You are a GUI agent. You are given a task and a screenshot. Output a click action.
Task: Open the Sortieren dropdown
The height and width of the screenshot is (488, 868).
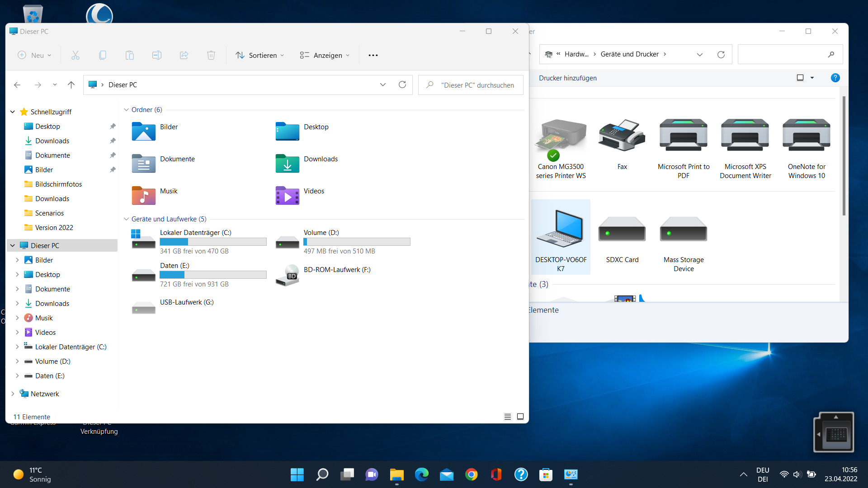click(260, 55)
